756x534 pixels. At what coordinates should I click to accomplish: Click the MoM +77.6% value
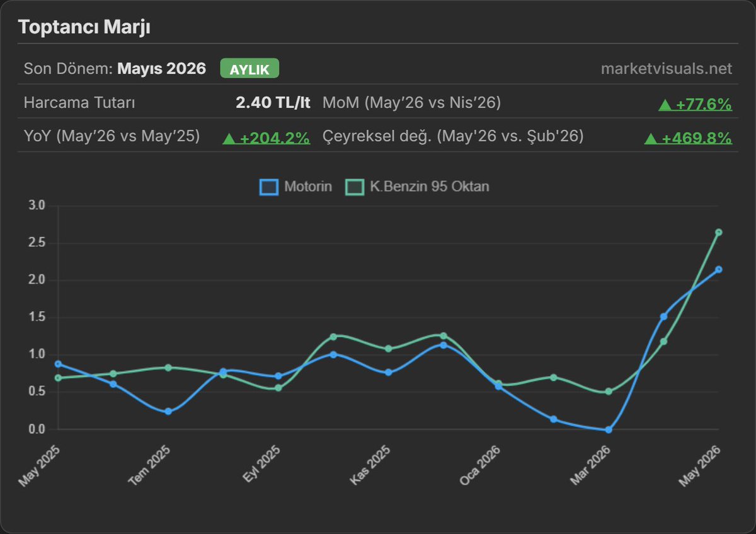tap(695, 103)
